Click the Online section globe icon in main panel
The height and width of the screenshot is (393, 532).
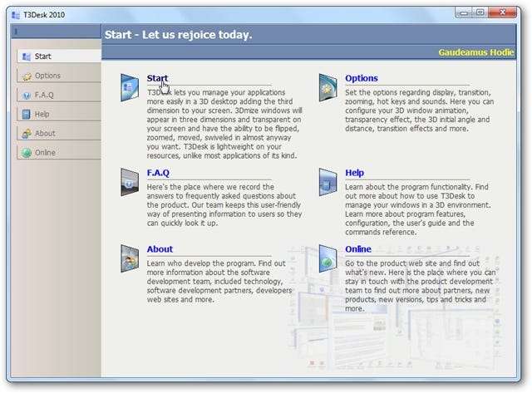(328, 258)
